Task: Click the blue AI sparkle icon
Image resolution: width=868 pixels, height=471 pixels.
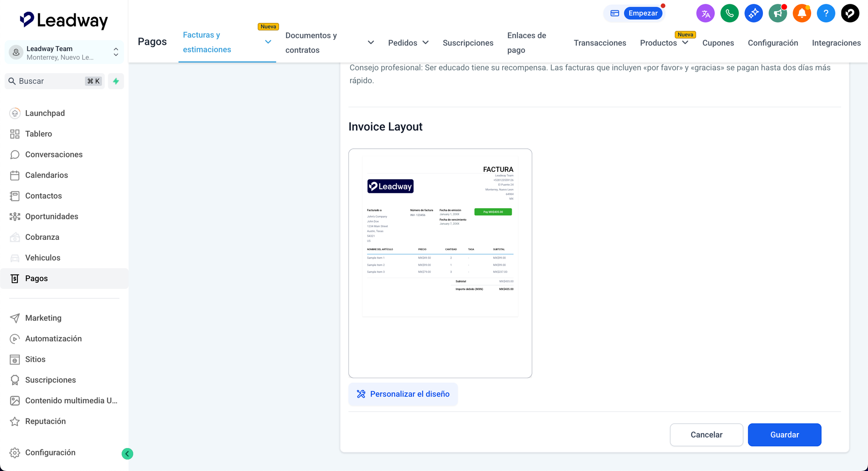Action: click(753, 13)
